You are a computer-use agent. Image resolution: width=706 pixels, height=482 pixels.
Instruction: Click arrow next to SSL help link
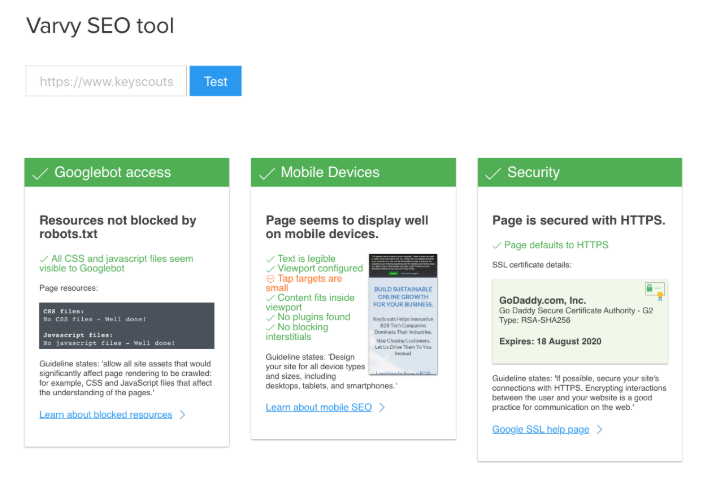pyautogui.click(x=599, y=429)
